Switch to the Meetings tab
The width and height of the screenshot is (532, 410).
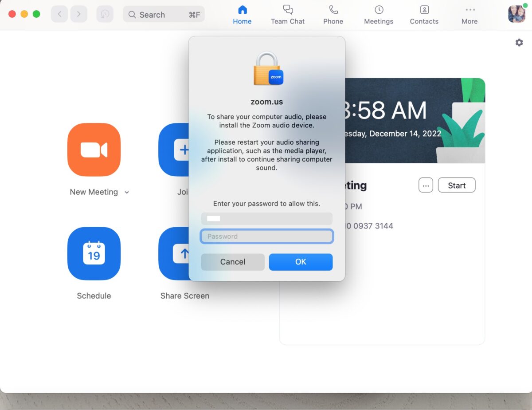pyautogui.click(x=379, y=15)
